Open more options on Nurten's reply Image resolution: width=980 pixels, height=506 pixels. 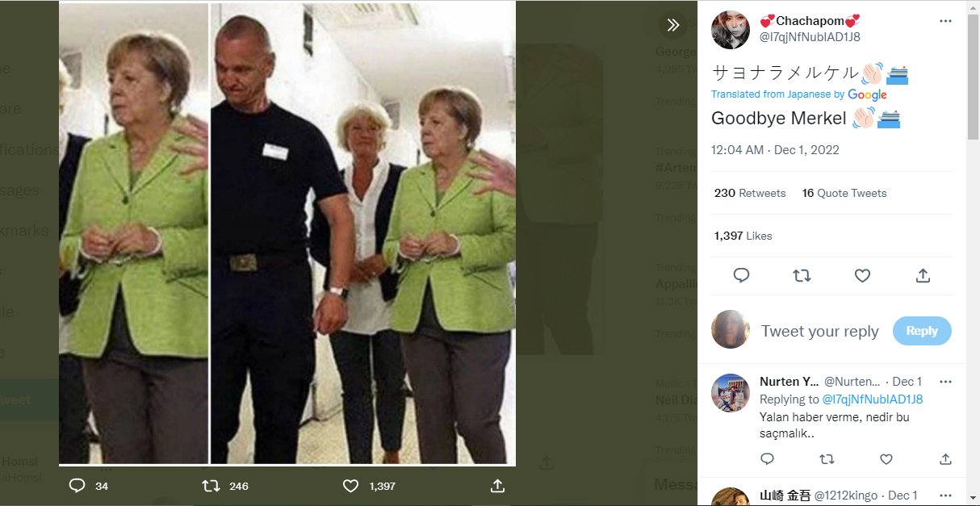coord(945,381)
